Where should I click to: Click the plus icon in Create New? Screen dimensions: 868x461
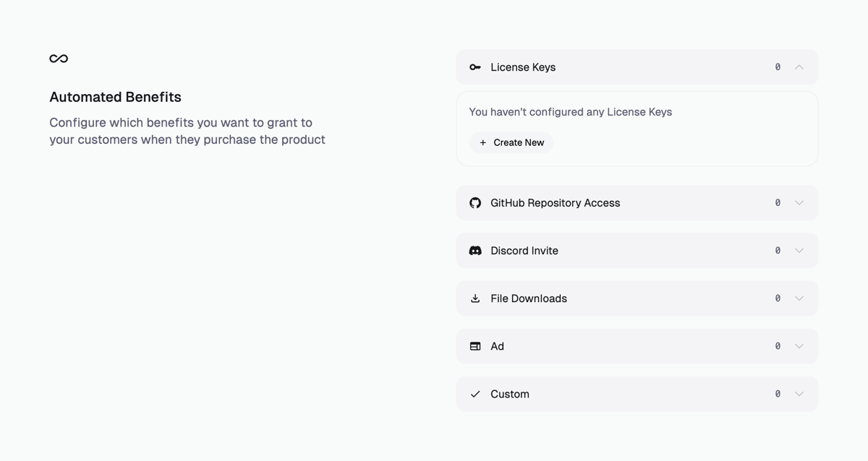[x=483, y=142]
